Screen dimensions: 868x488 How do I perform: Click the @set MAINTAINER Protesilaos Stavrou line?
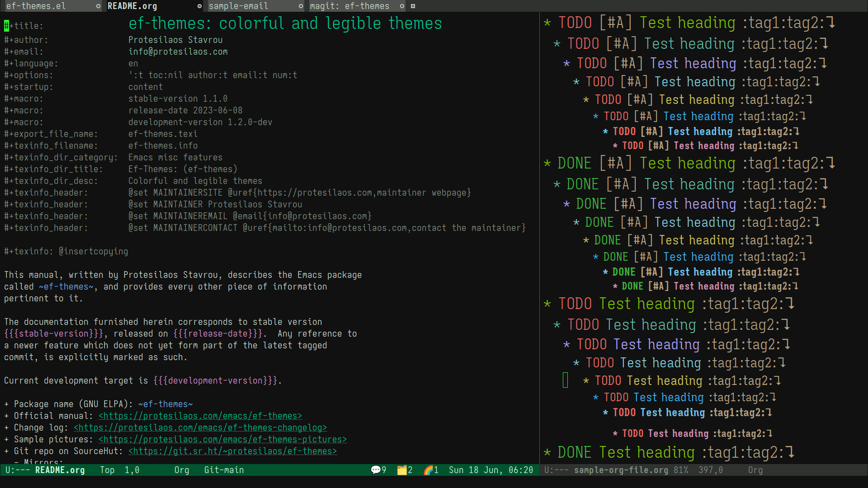[215, 204]
